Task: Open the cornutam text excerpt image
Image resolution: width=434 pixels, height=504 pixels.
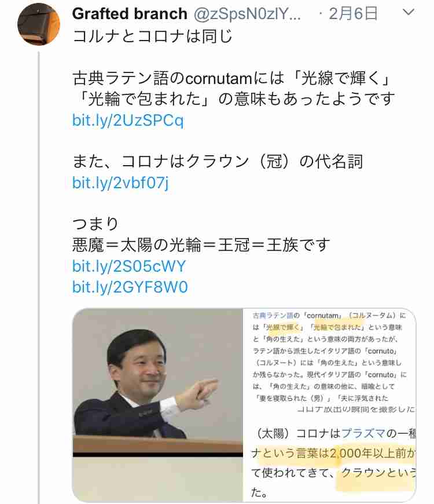Action: pyautogui.click(x=330, y=359)
